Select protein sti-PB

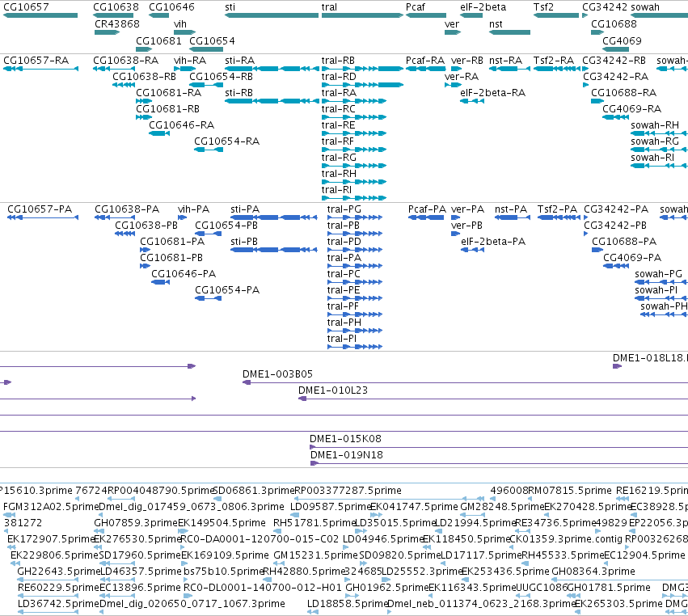tap(274, 250)
